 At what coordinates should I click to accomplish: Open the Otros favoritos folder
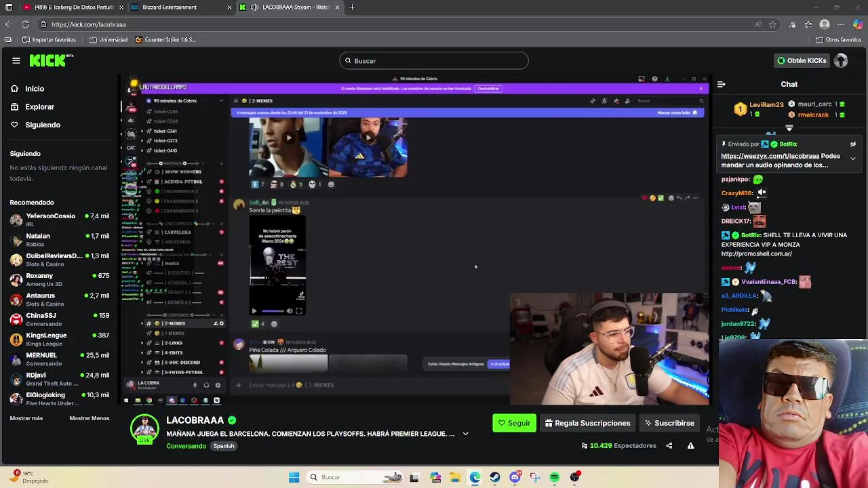(838, 39)
